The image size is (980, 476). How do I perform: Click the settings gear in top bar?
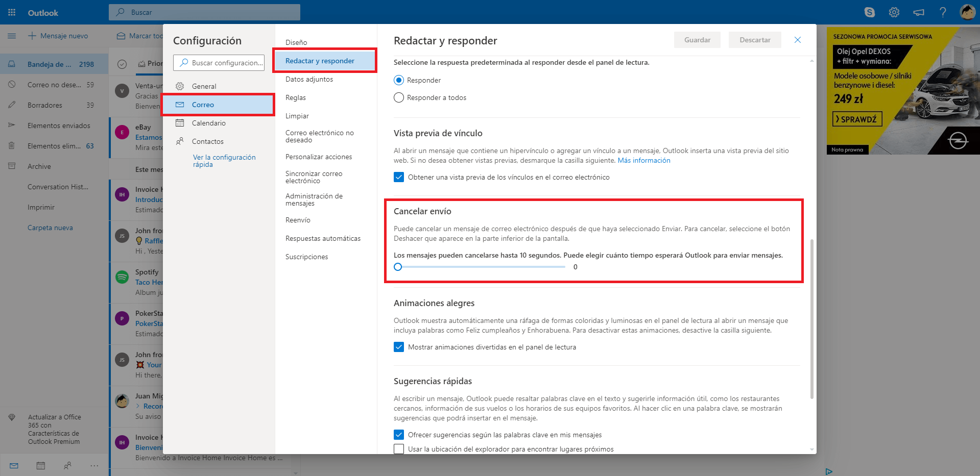click(894, 12)
